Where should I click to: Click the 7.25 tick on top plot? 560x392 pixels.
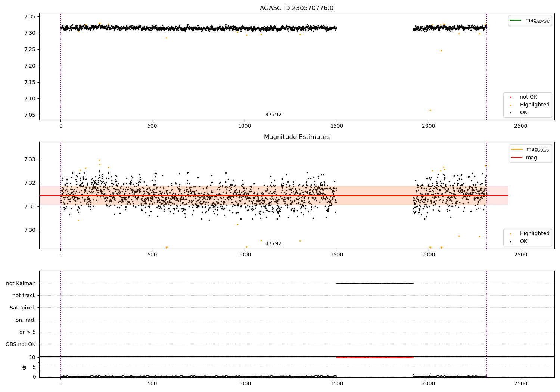30,49
